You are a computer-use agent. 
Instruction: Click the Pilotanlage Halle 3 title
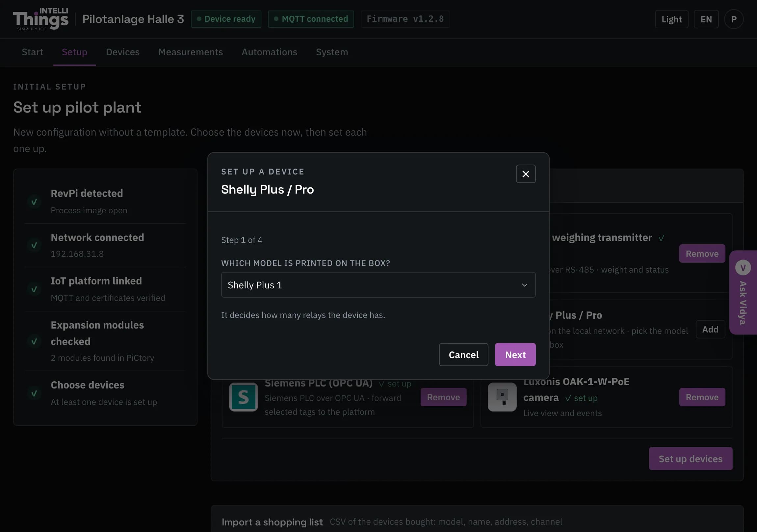(x=133, y=19)
